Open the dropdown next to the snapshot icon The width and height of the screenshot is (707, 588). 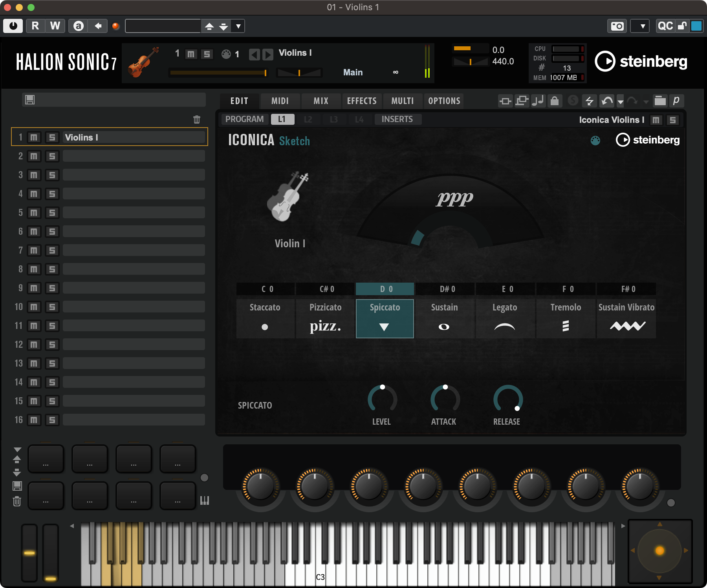pos(640,26)
